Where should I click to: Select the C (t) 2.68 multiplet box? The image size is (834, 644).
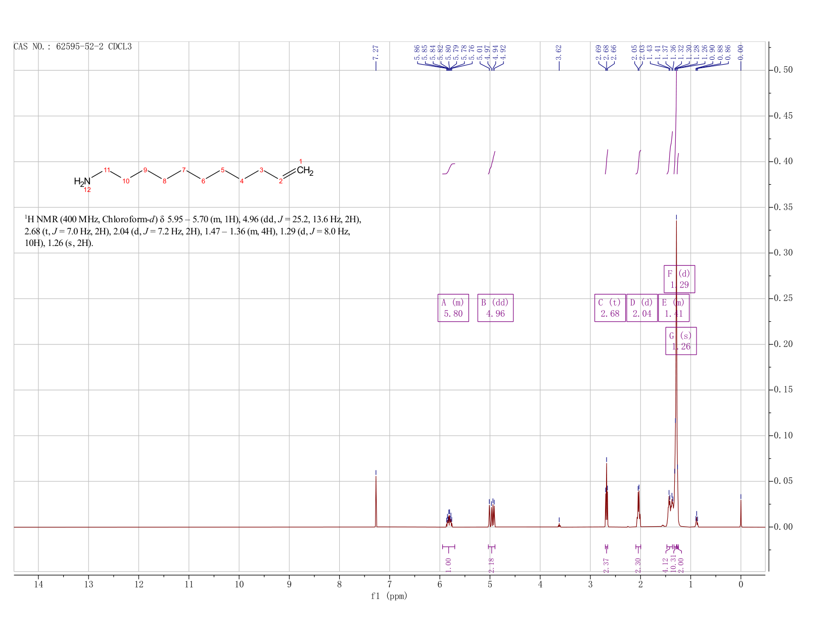610,308
